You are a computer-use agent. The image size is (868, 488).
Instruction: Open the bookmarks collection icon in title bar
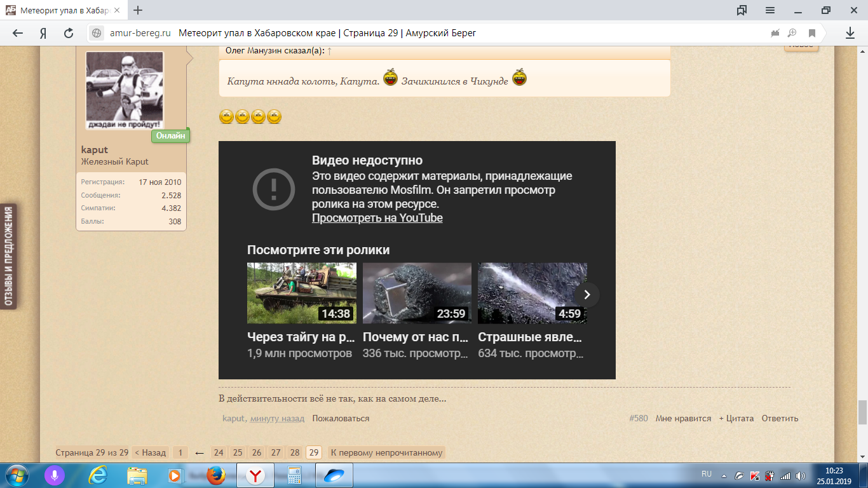pos(742,10)
